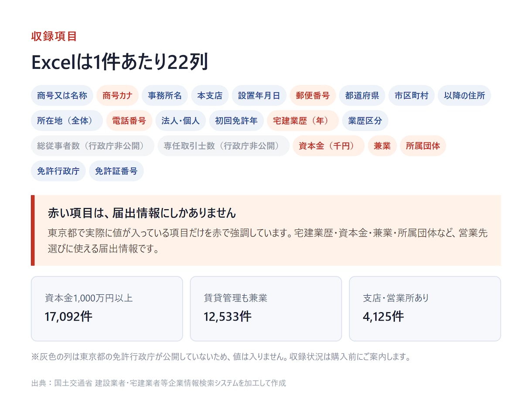This screenshot has width=532, height=399.
Task: Select the 法人・個人 tag
Action: (181, 121)
